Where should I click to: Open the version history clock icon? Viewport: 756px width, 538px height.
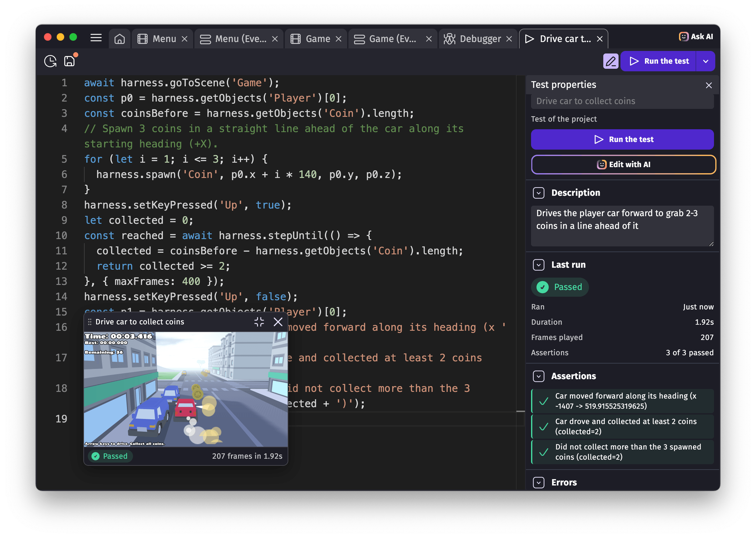click(50, 61)
